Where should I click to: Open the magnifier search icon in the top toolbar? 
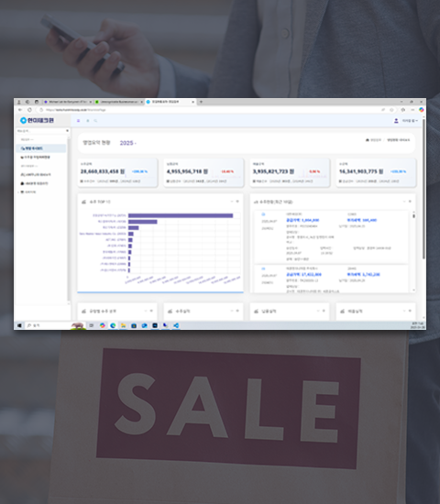95,121
